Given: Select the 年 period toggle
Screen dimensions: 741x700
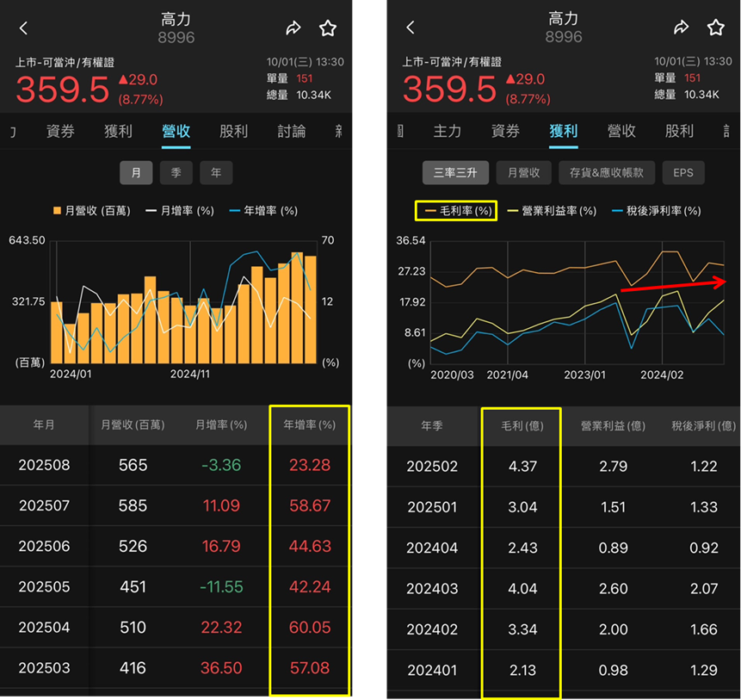Looking at the screenshot, I should (x=216, y=173).
